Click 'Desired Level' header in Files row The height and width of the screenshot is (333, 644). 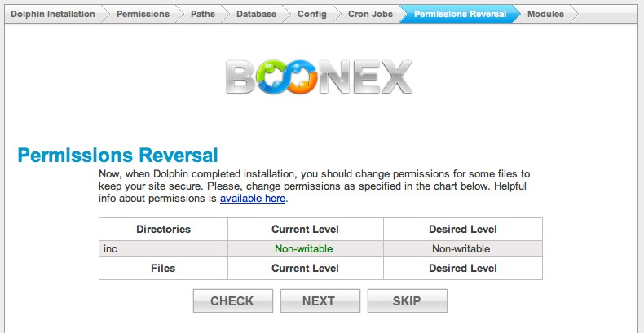tap(463, 269)
